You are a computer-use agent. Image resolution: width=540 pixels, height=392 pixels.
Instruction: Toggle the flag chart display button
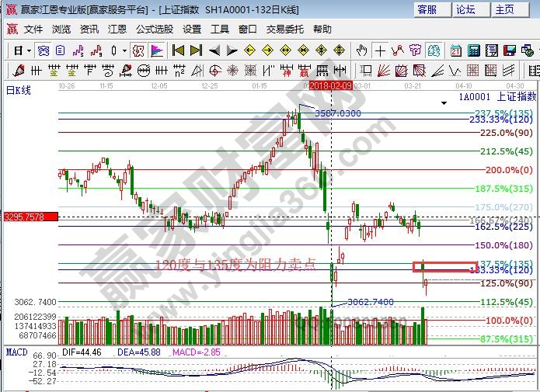coord(157,50)
